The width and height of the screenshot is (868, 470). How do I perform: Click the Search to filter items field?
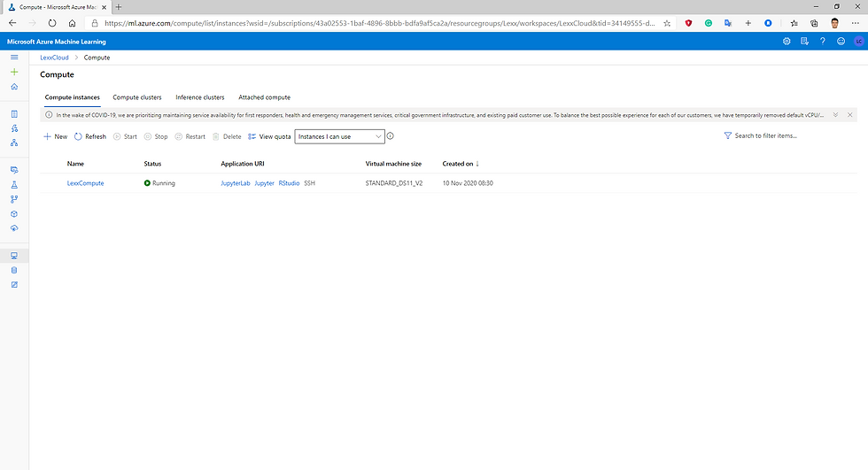coord(765,135)
